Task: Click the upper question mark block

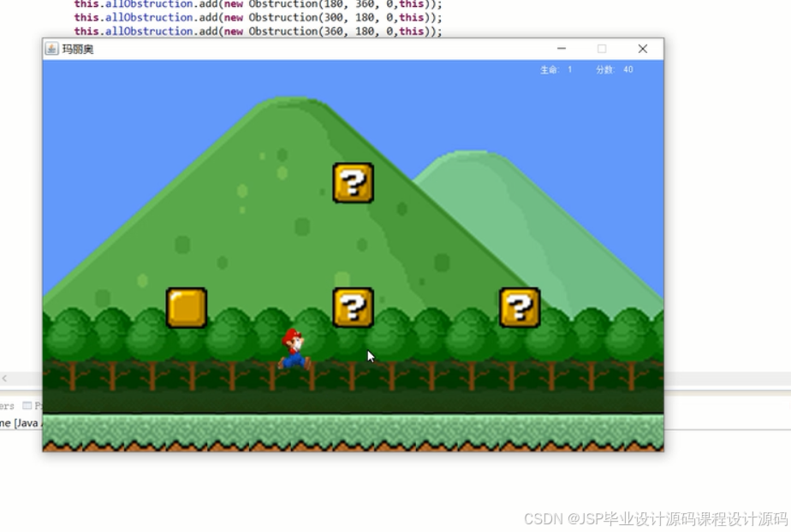Action: coord(353,182)
